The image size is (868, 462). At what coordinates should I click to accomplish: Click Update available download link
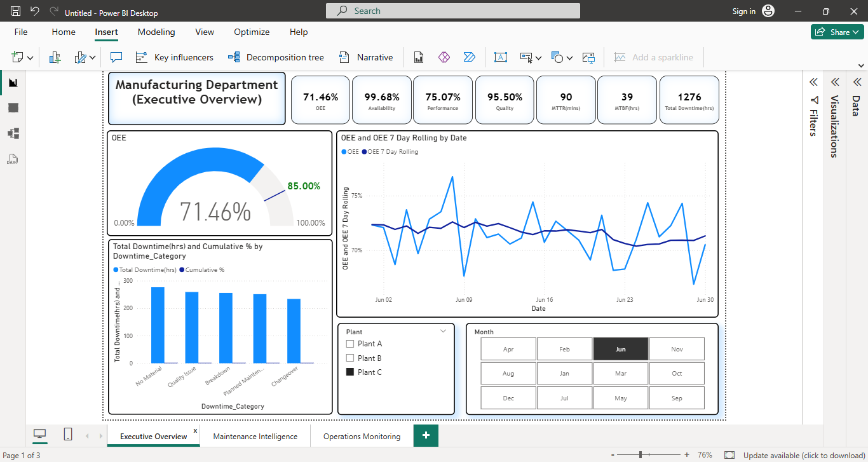pyautogui.click(x=804, y=455)
